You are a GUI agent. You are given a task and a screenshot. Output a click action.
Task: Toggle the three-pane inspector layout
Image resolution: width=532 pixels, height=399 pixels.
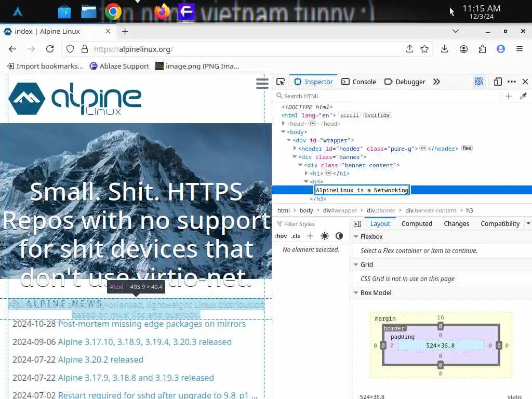point(357,223)
